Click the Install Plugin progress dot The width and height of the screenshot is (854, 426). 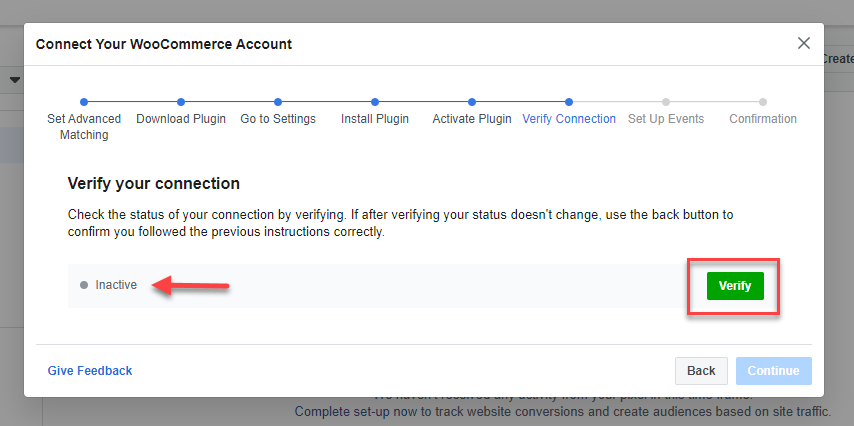[x=375, y=102]
